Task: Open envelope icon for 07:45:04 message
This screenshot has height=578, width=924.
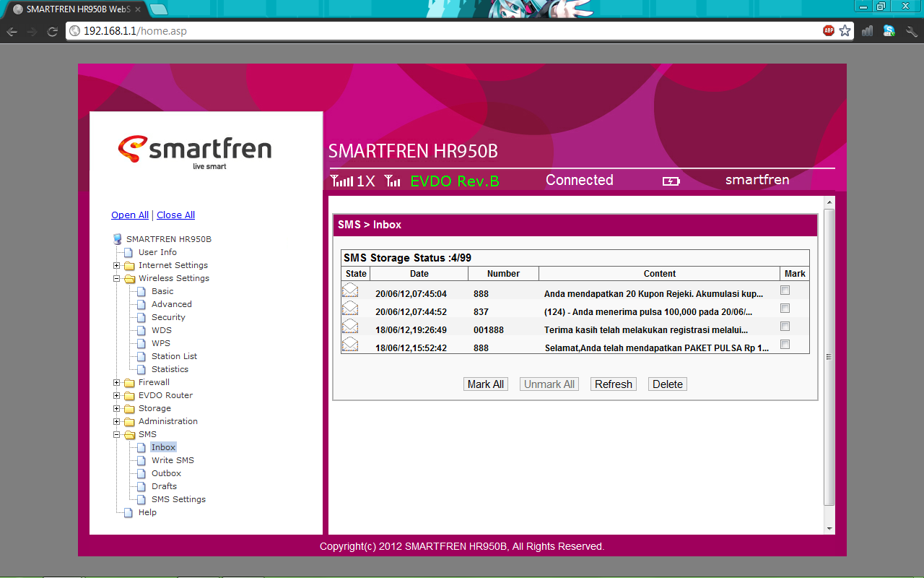Action: (x=350, y=290)
